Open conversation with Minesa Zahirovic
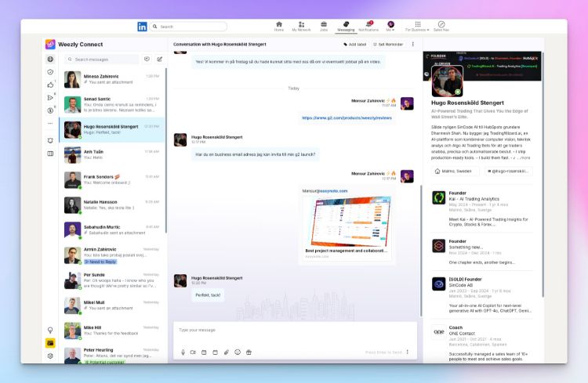The image size is (588, 383). point(112,79)
